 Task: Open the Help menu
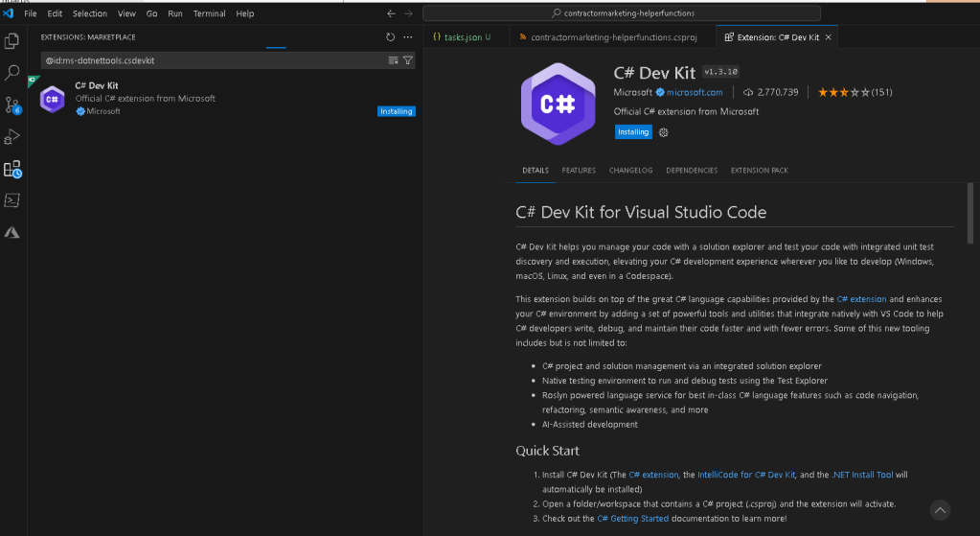point(245,13)
